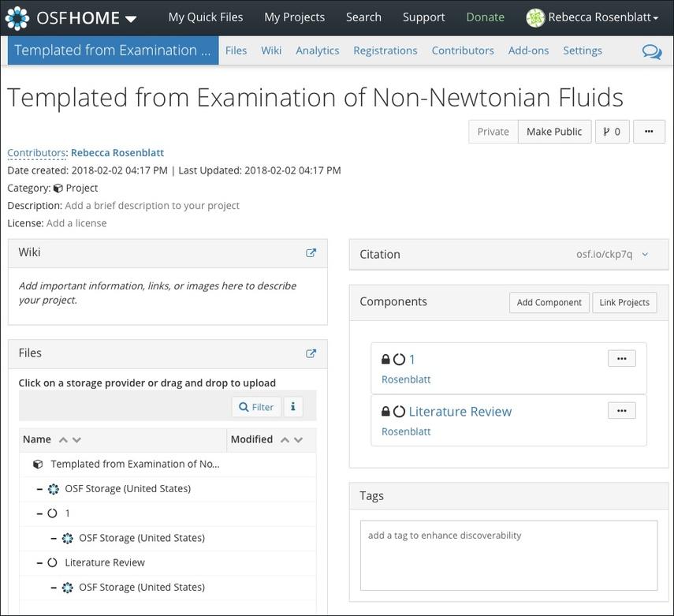The width and height of the screenshot is (674, 616).
Task: Click the Project category cube icon
Action: pos(58,189)
